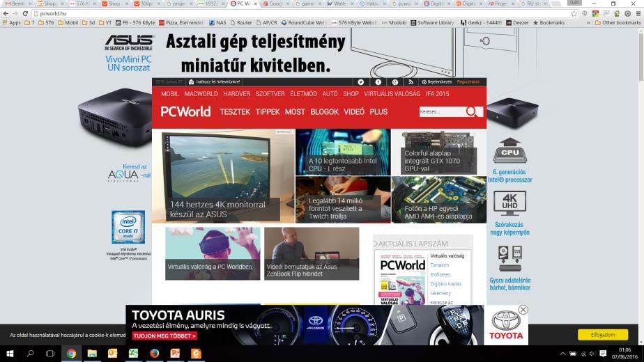Accept cookies with the Elfogadom button
This screenshot has width=644, height=362.
603,334
